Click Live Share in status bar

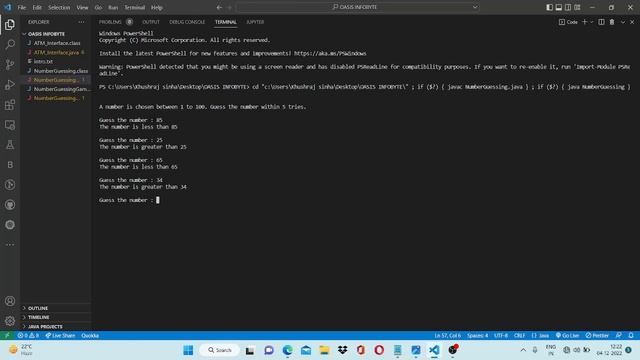pos(60,336)
